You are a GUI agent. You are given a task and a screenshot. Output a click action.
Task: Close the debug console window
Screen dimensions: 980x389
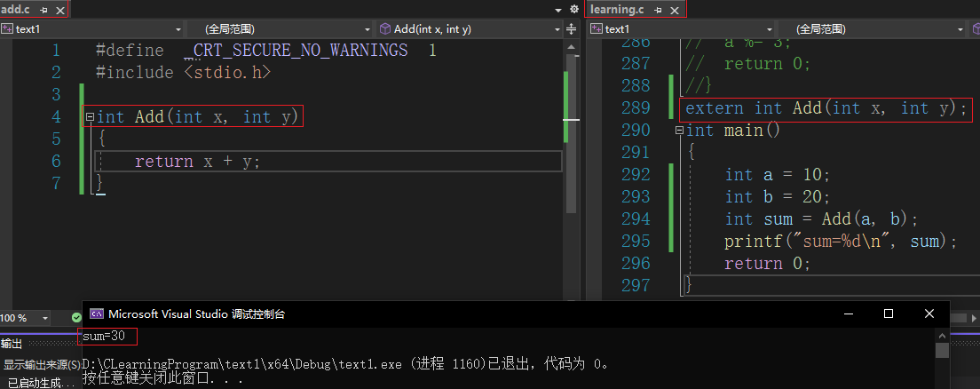[x=929, y=314]
